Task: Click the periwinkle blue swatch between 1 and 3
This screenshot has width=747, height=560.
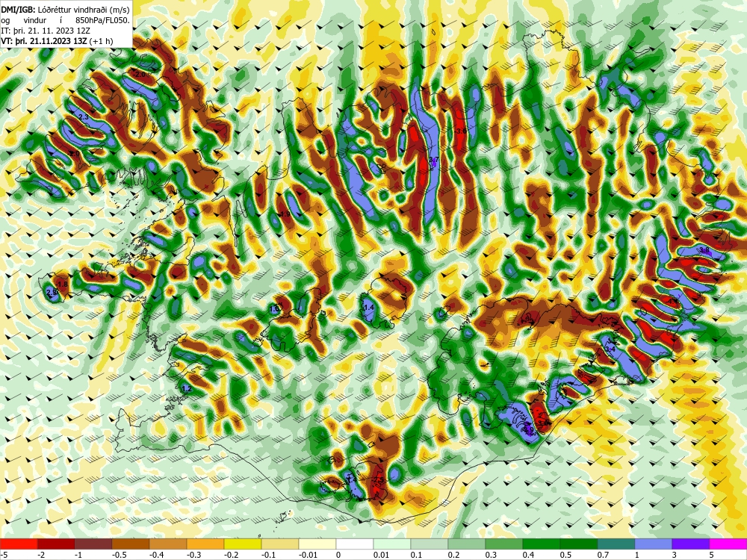Action: [654, 544]
